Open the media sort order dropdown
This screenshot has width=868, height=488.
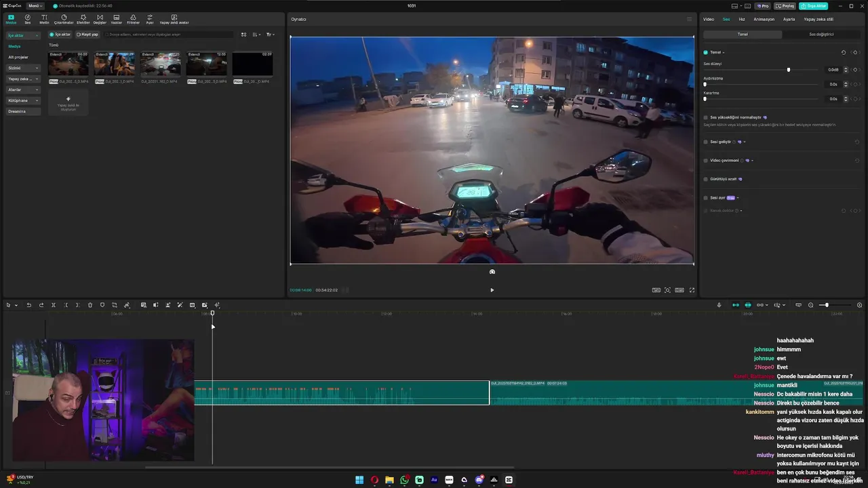coord(256,35)
